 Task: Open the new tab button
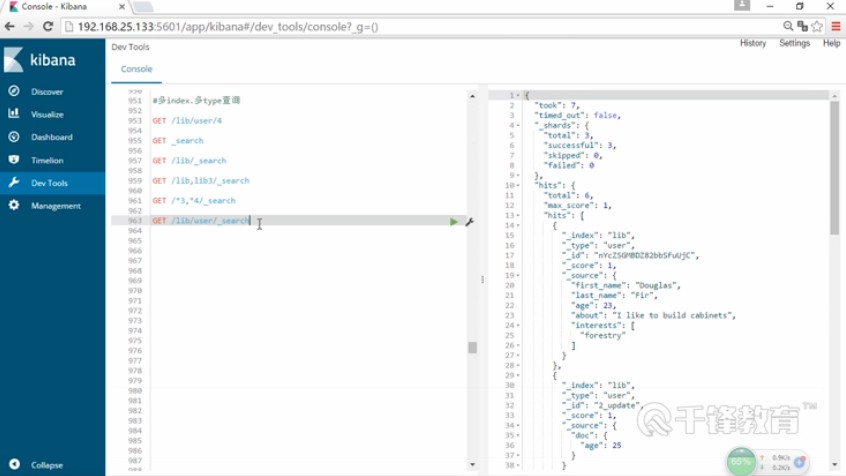tap(143, 6)
